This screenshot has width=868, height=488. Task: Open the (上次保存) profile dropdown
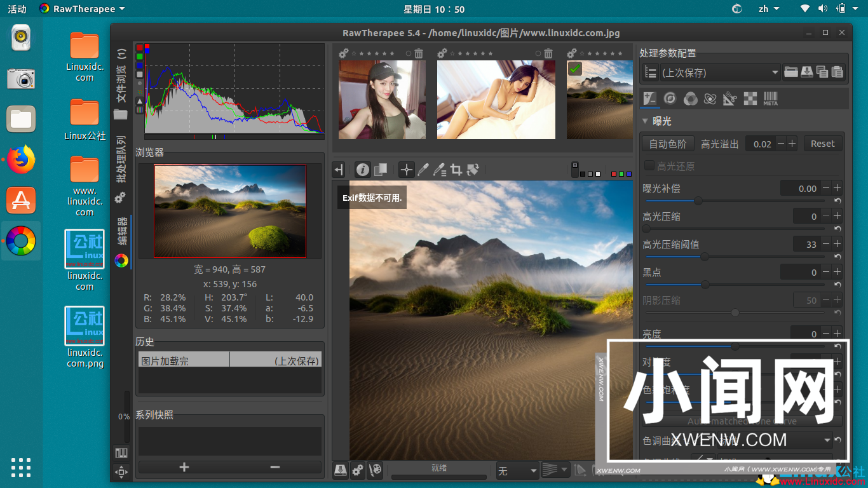[720, 72]
